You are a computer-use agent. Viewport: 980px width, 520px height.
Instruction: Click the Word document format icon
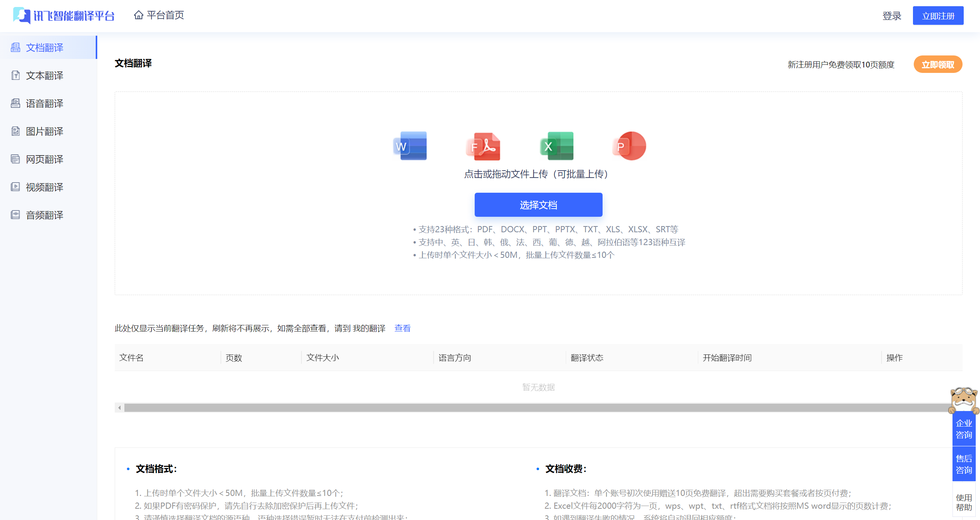(x=410, y=146)
